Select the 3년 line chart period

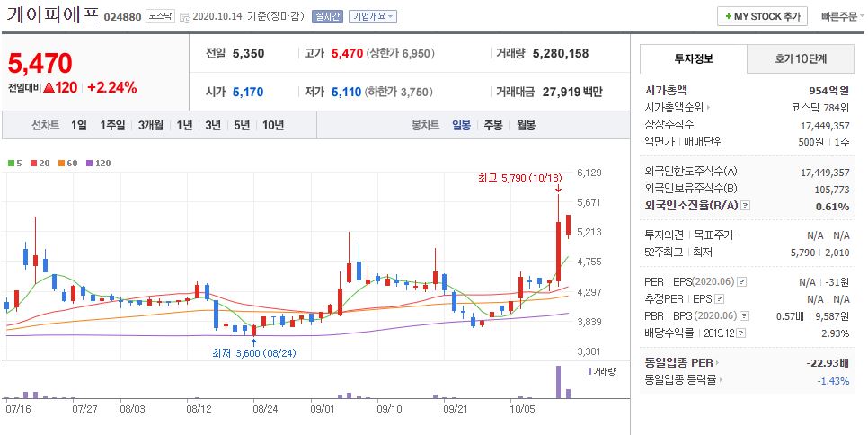pos(213,125)
